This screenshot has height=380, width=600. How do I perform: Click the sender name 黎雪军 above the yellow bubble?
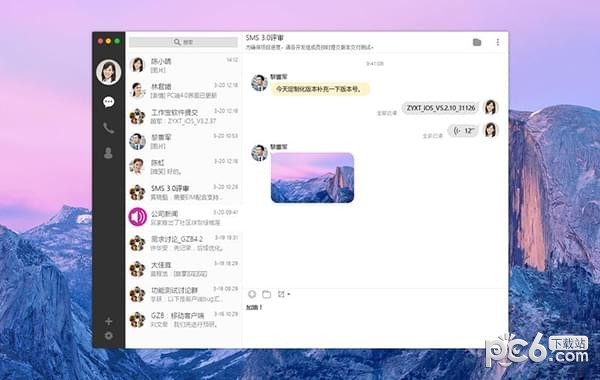pos(279,77)
